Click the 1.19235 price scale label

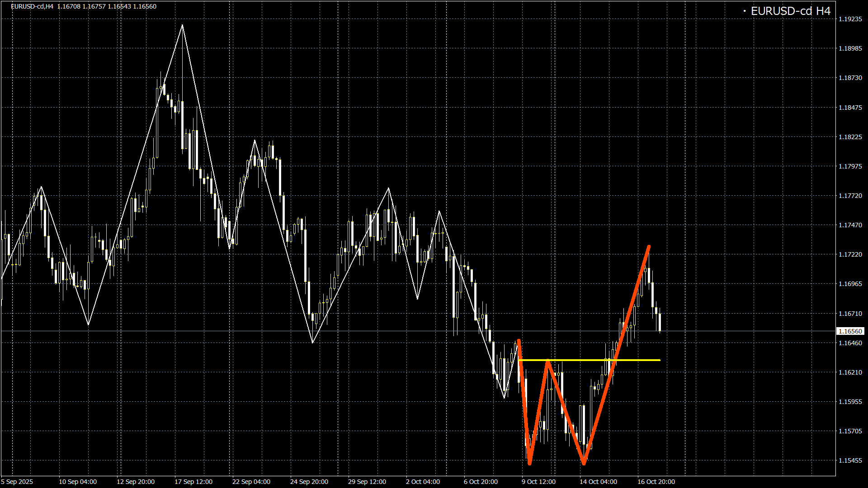pyautogui.click(x=850, y=19)
